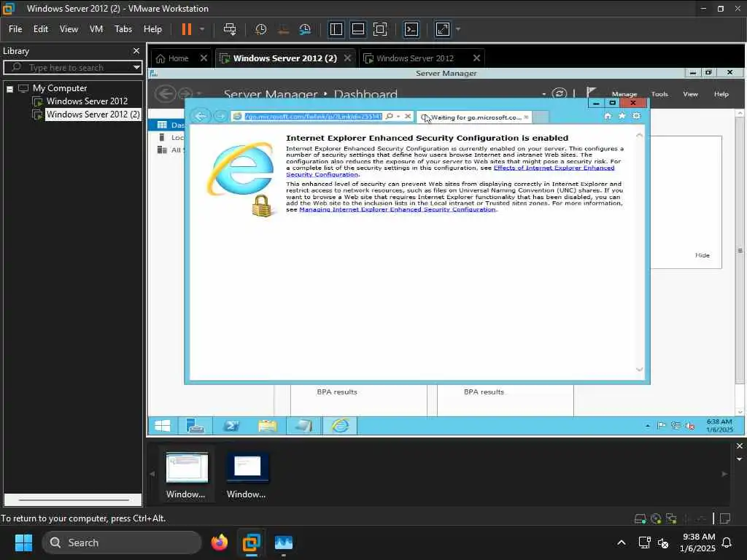The image size is (747, 560).
Task: Open the IE favorites star
Action: (x=622, y=116)
